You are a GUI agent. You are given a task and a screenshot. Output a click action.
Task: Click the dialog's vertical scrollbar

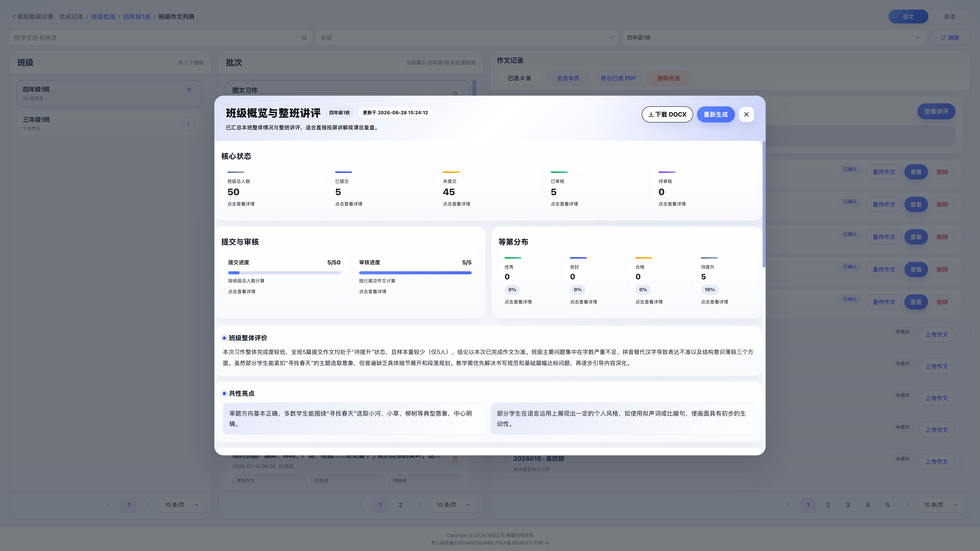click(x=764, y=204)
